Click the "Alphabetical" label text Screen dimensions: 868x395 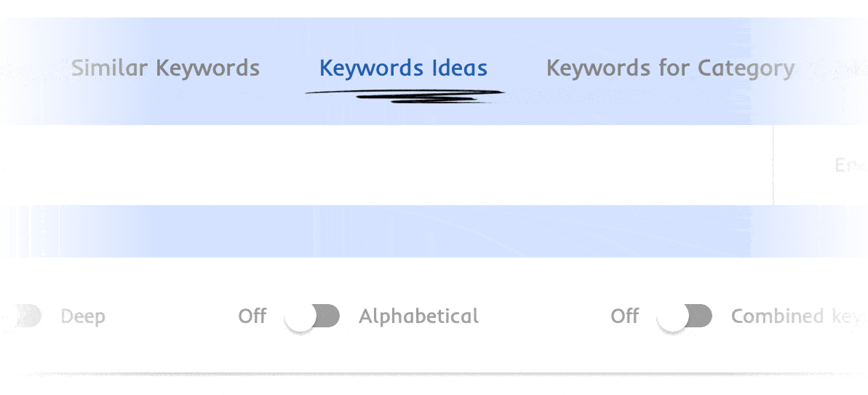(x=418, y=316)
